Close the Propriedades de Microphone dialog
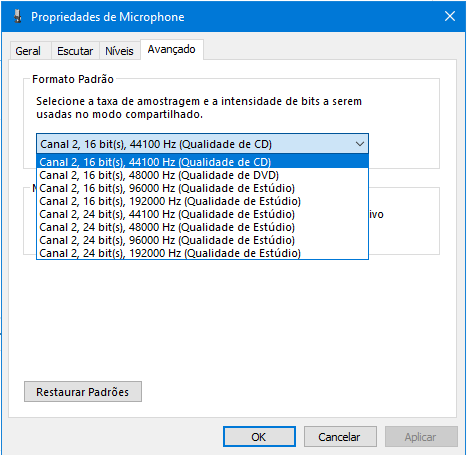467x455 pixels. pos(450,16)
